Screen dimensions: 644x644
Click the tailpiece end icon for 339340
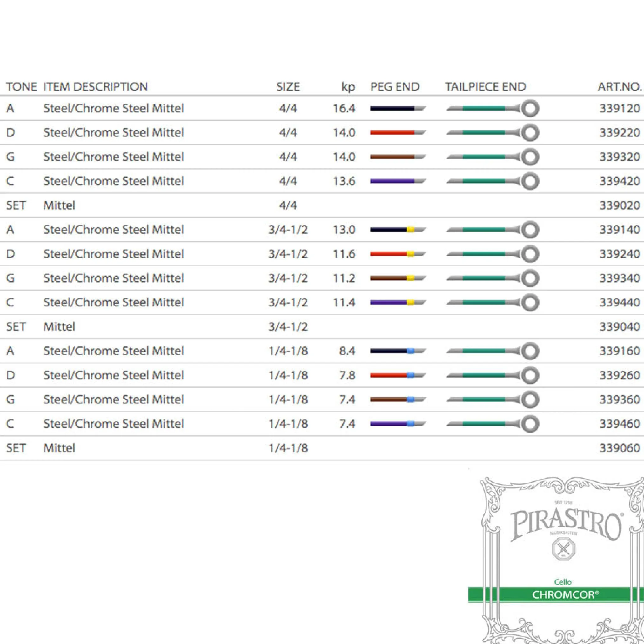click(x=493, y=278)
